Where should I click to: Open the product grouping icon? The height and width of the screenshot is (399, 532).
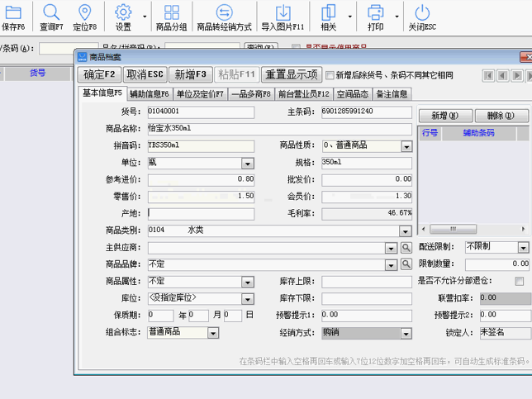[x=171, y=12]
